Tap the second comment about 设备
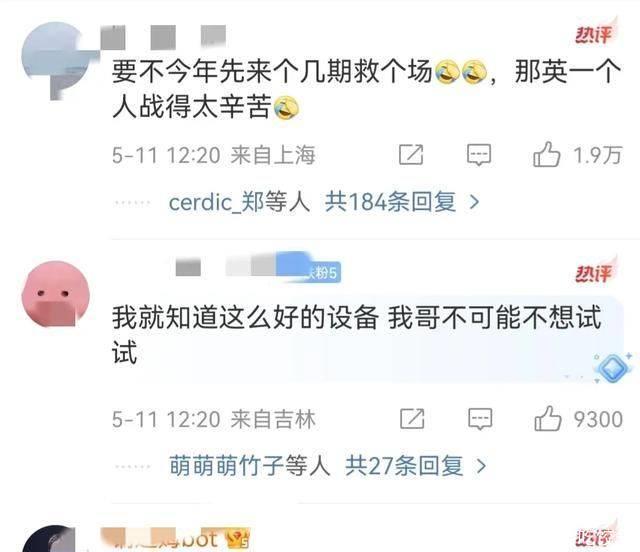This screenshot has height=552, width=640. point(357,335)
